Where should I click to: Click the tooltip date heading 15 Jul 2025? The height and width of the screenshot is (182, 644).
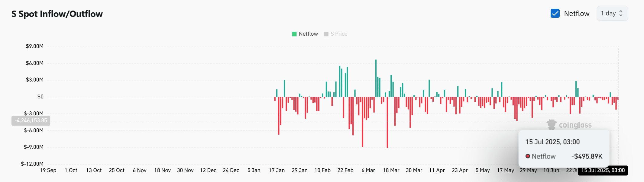(552, 142)
